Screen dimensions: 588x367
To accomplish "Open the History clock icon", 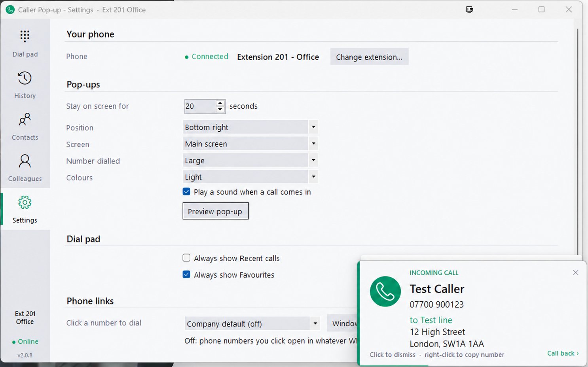I will tap(25, 78).
